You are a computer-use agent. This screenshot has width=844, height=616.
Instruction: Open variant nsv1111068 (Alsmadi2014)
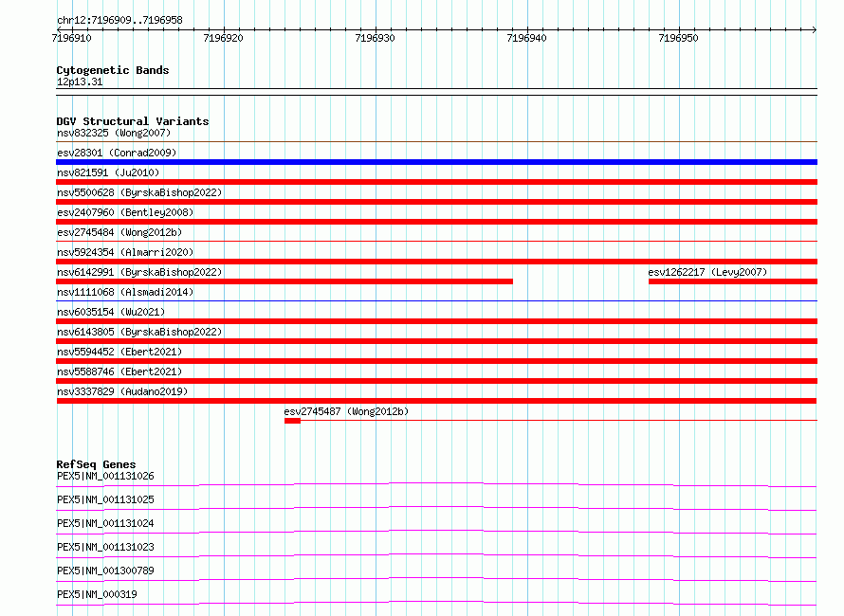click(125, 292)
